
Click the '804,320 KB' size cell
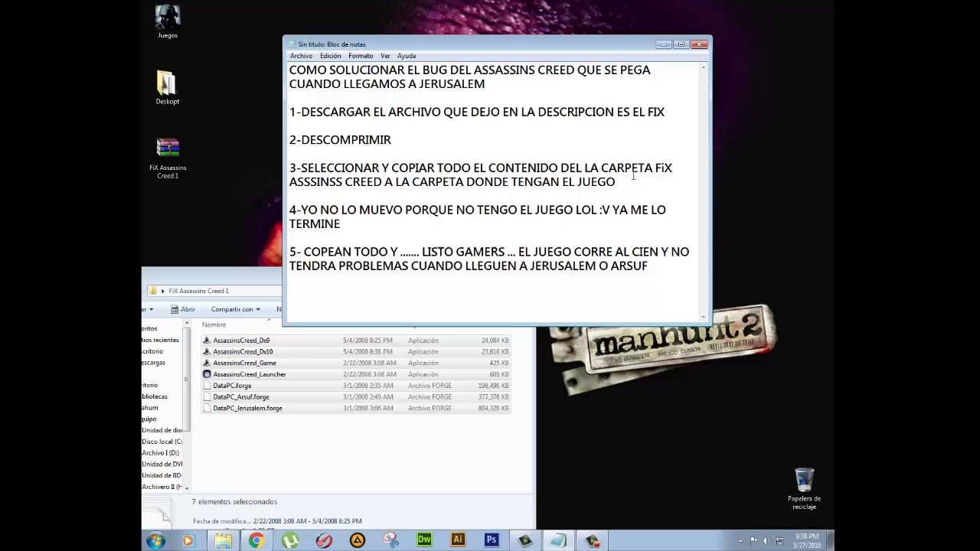(494, 408)
